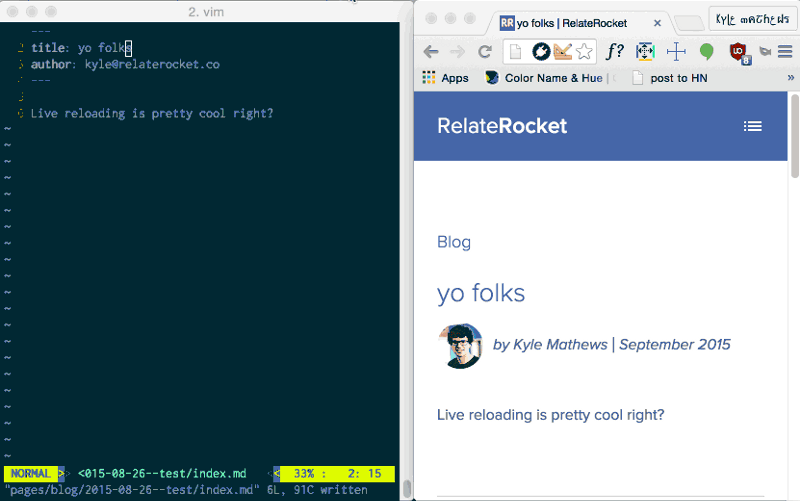This screenshot has width=800, height=501.
Task: Show the hidden bookmarks overflow chevron
Action: (790, 78)
